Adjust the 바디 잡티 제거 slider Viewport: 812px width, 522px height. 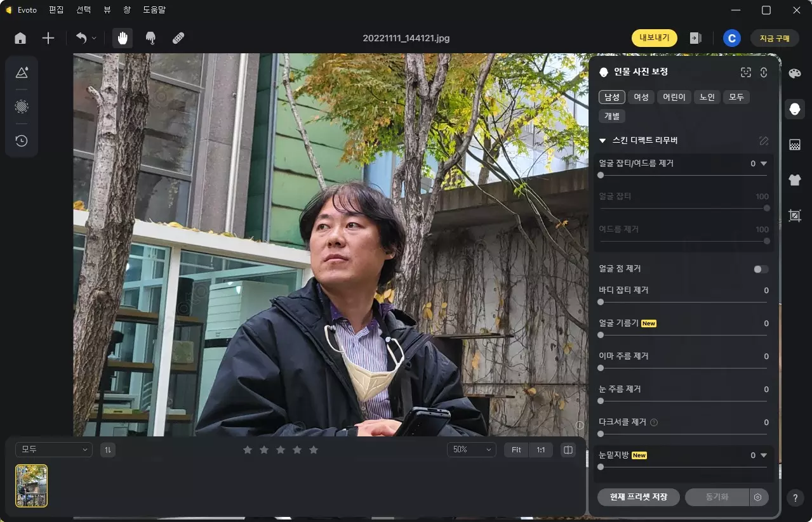click(x=684, y=302)
